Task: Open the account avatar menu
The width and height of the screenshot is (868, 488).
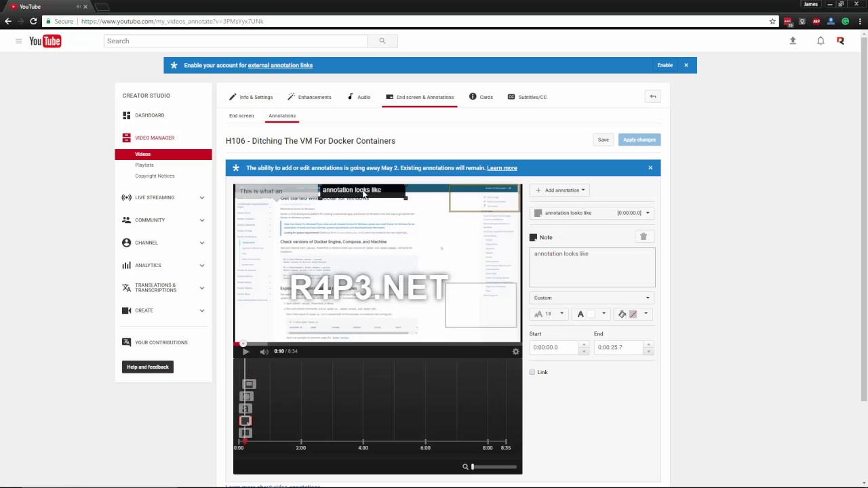Action: tap(841, 41)
